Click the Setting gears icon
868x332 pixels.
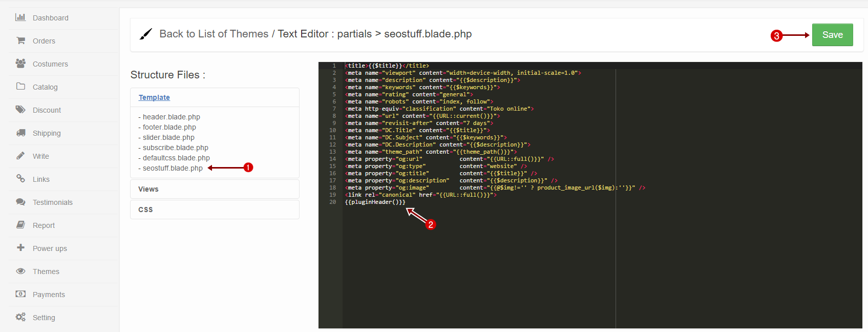(20, 317)
